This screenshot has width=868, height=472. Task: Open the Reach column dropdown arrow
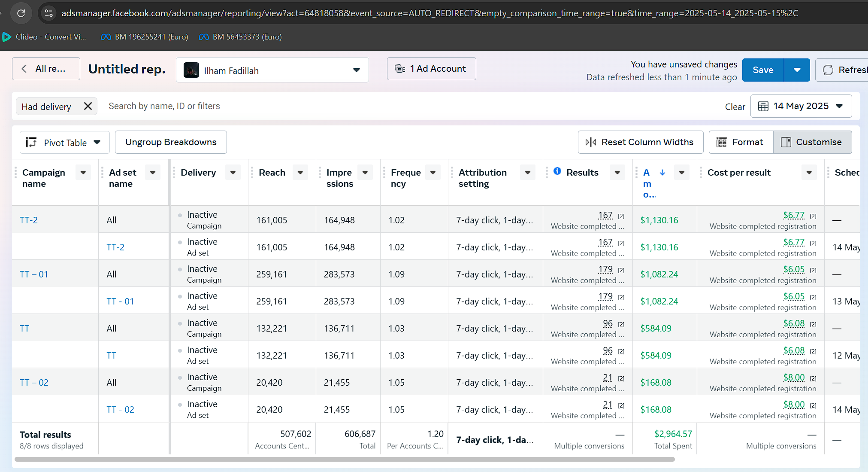(x=300, y=173)
